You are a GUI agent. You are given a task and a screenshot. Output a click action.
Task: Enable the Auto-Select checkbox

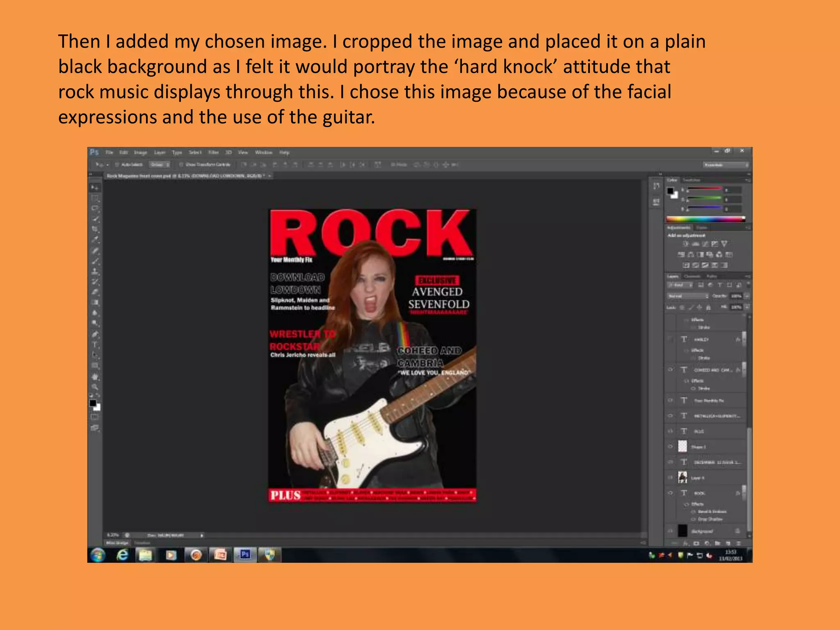tap(117, 164)
